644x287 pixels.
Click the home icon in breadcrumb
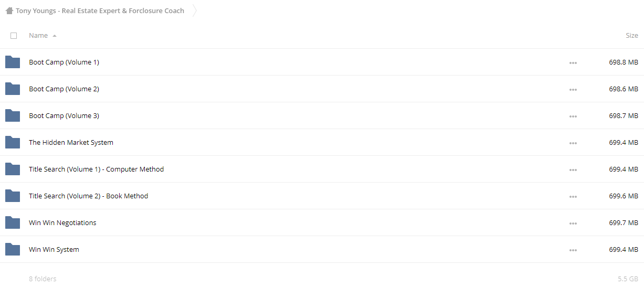tap(9, 10)
